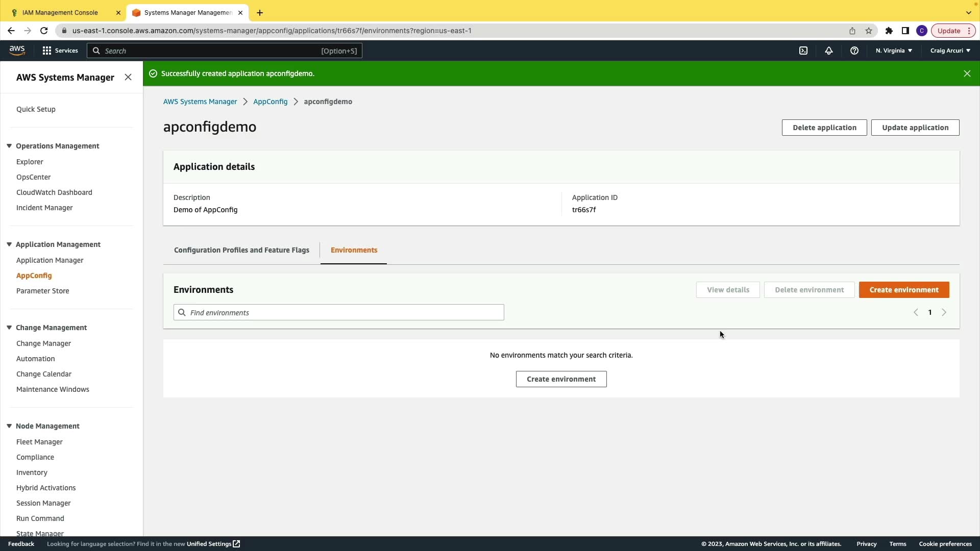
Task: Open the help question mark icon
Action: coord(854,51)
